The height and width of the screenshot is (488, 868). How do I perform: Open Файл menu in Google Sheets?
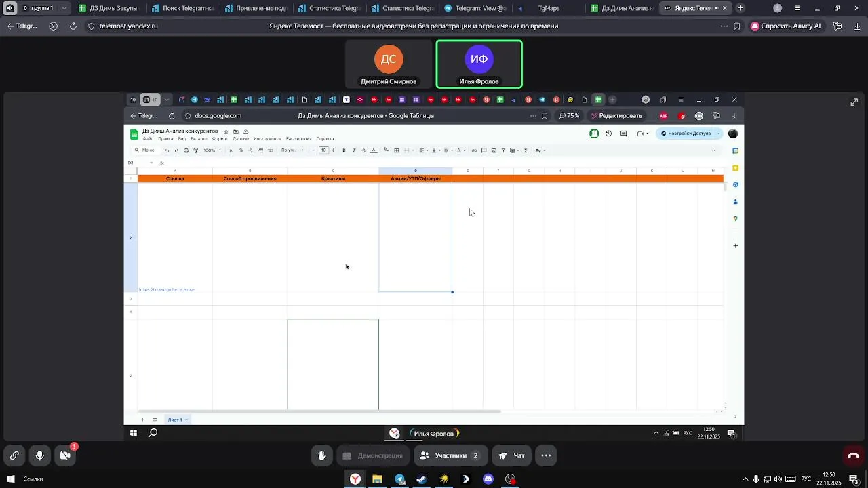148,138
